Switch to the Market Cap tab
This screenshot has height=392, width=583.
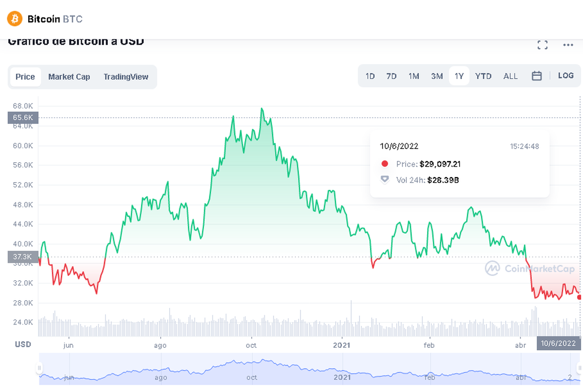tap(69, 77)
